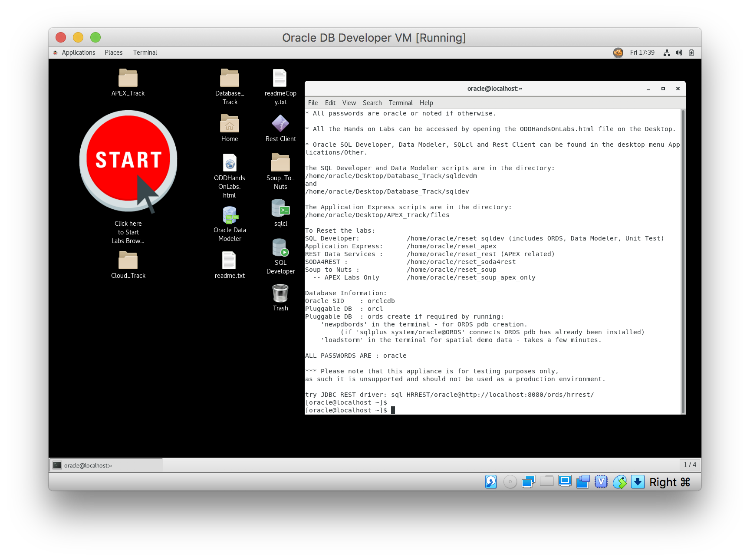The width and height of the screenshot is (750, 560).
Task: Open the Trash icon on desktop
Action: tap(280, 294)
